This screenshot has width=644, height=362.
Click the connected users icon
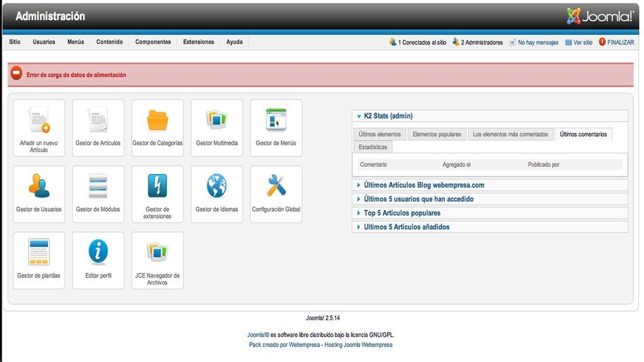pos(393,42)
